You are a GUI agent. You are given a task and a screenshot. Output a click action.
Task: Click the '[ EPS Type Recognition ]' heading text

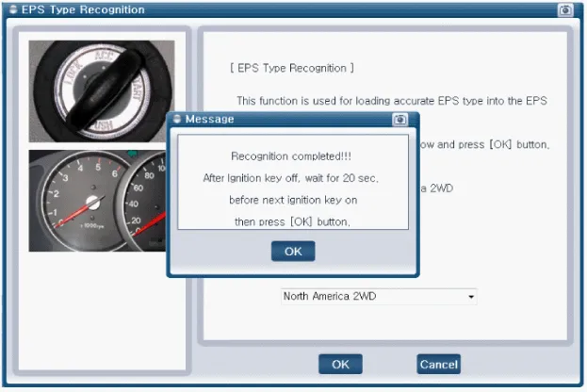(292, 69)
